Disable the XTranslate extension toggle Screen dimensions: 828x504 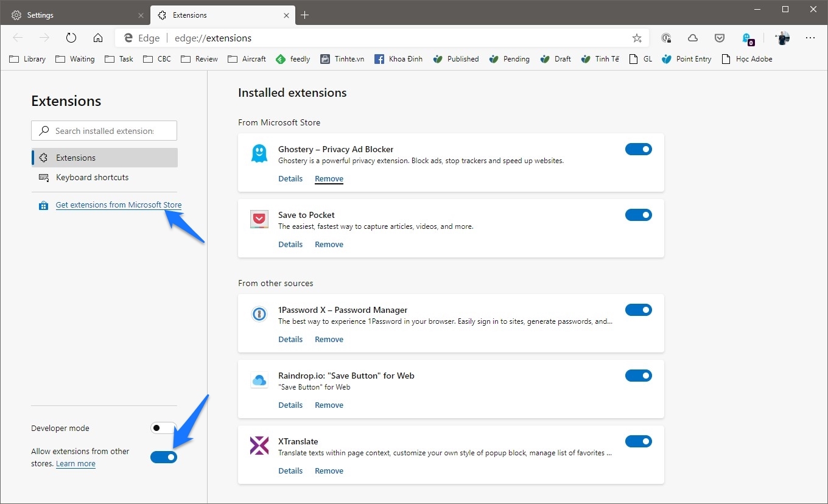(x=639, y=441)
